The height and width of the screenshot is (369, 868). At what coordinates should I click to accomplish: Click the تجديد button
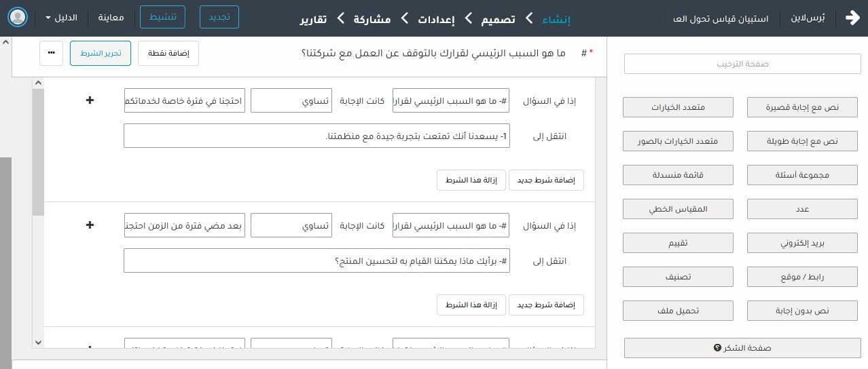[x=219, y=17]
